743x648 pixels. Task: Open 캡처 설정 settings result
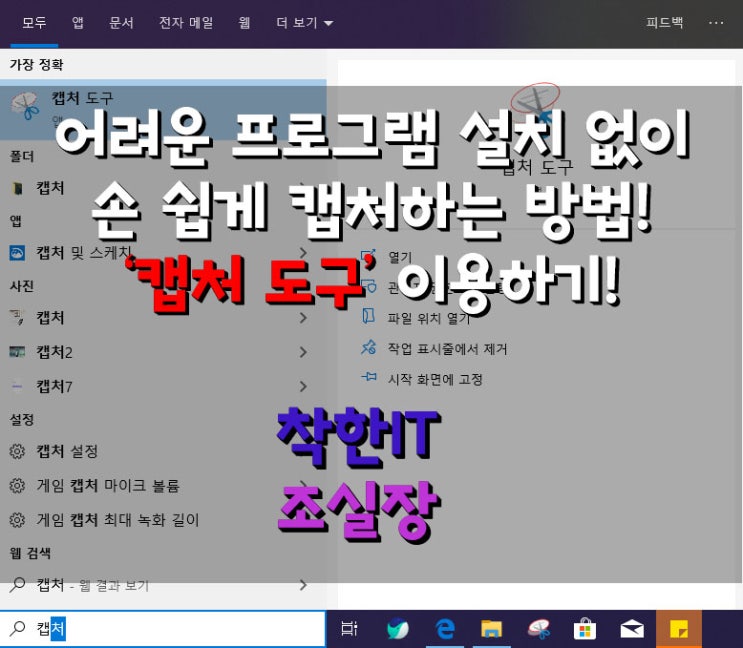point(163,451)
